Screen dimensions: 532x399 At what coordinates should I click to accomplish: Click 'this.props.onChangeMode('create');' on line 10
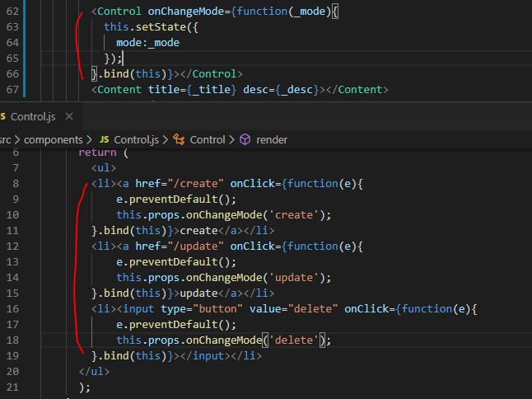point(224,214)
